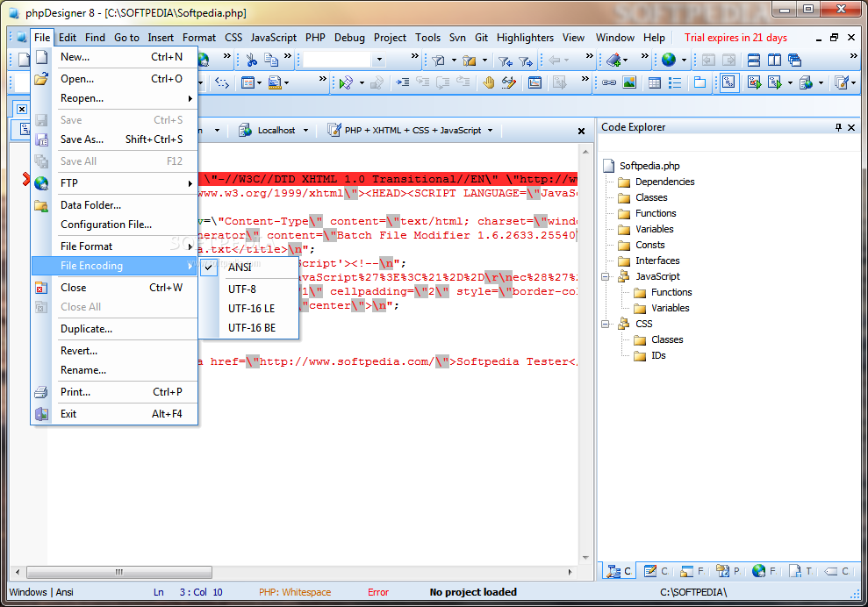Viewport: 868px width, 607px height.
Task: Click the tile windows vertically icon
Action: coord(774,60)
